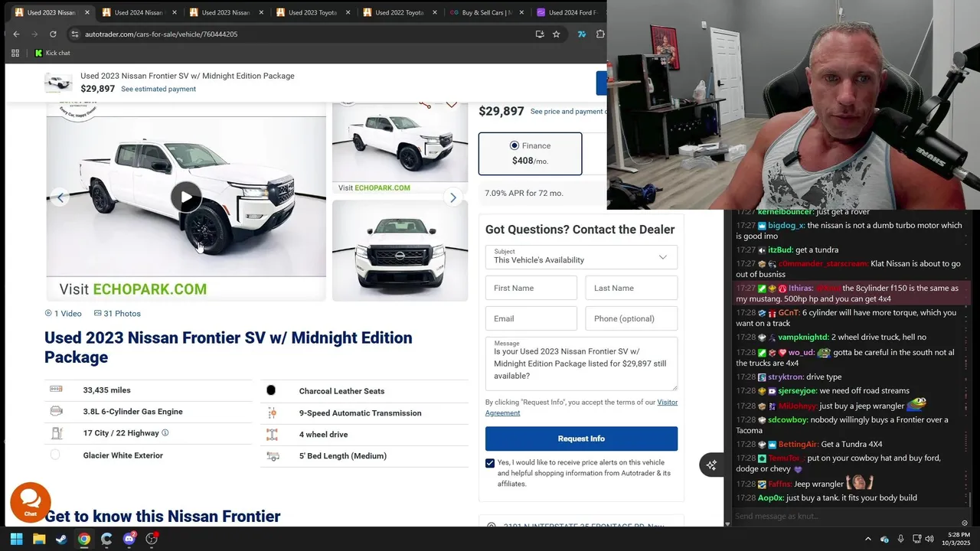The image size is (980, 551).
Task: Open Discord from the taskbar
Action: 129,539
